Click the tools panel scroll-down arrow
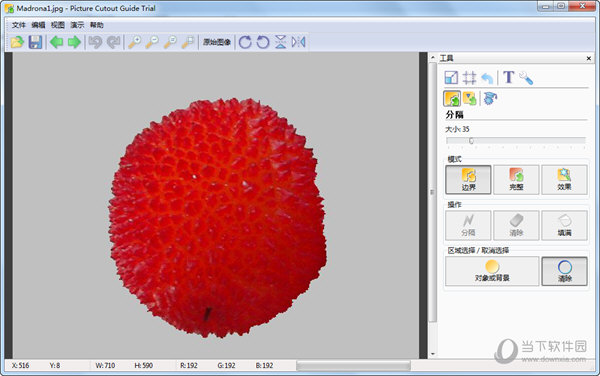 click(433, 354)
